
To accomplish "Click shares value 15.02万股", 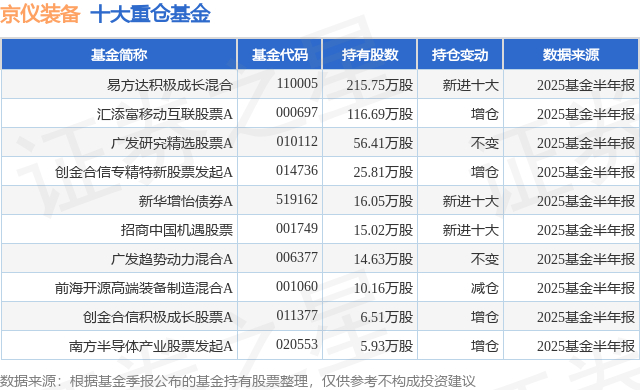I will pyautogui.click(x=383, y=230).
